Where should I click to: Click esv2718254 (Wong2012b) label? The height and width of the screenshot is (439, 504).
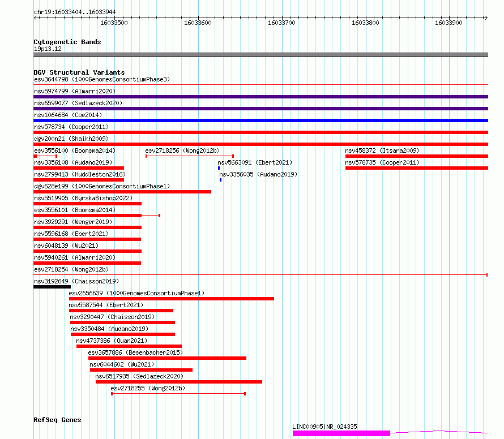(x=71, y=269)
